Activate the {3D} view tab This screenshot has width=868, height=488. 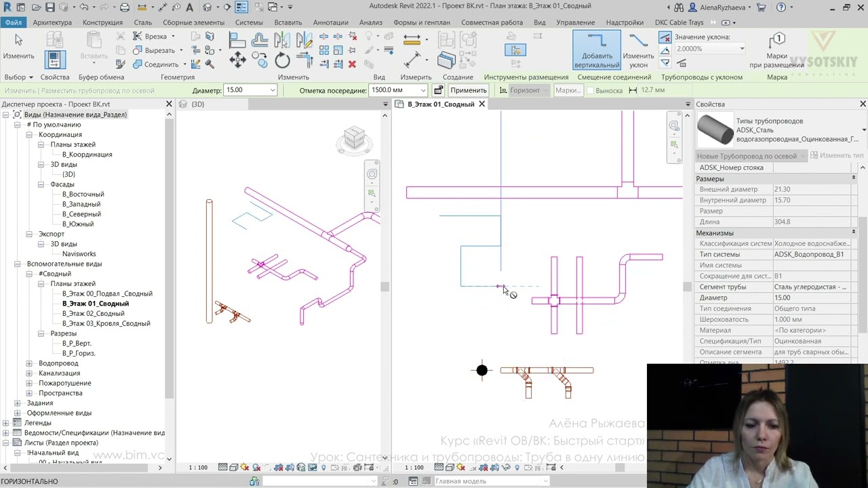pos(197,104)
